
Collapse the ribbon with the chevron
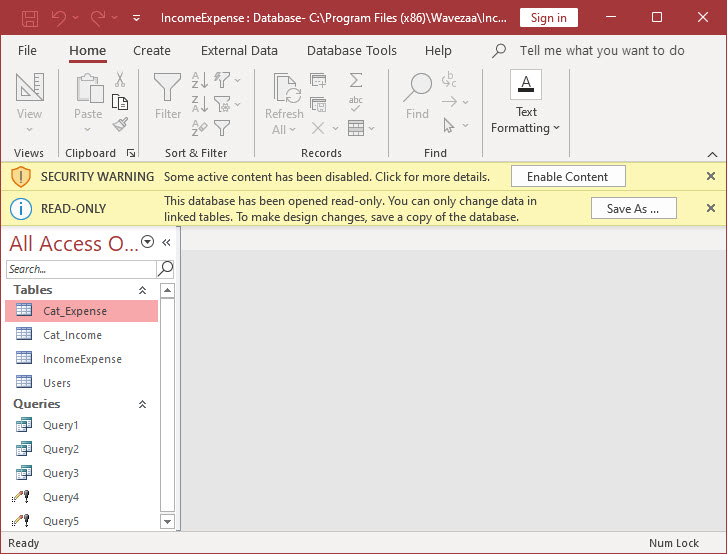pos(712,154)
